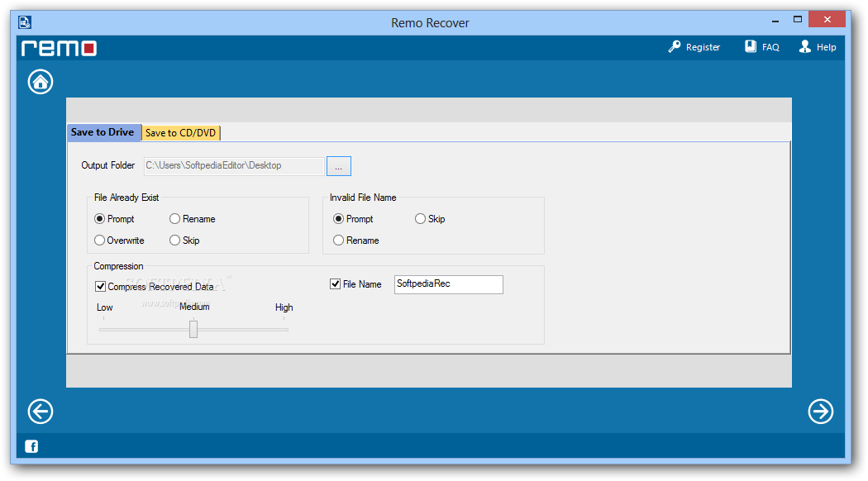Viewport: 868px width, 481px height.
Task: Minimize the Remo Recover window
Action: click(x=775, y=20)
